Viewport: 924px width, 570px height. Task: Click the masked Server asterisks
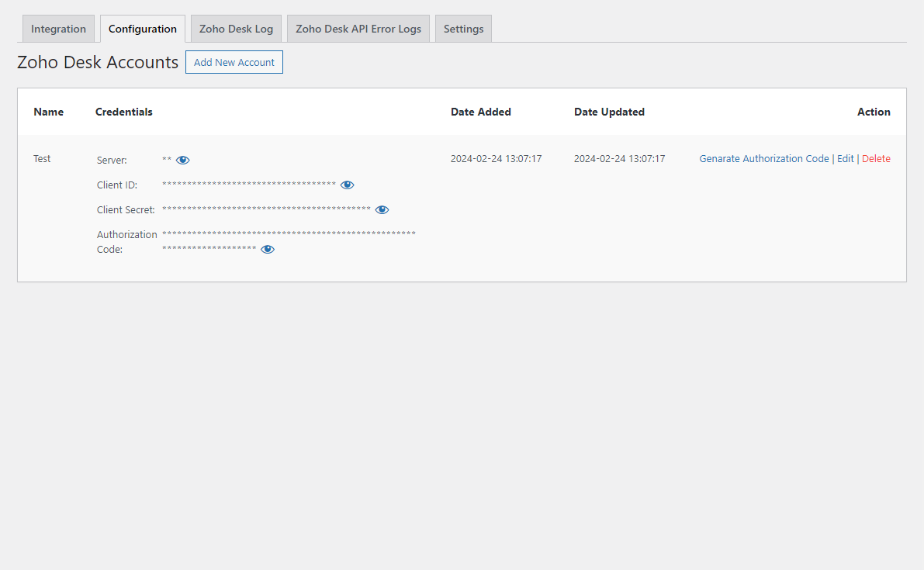pos(167,160)
